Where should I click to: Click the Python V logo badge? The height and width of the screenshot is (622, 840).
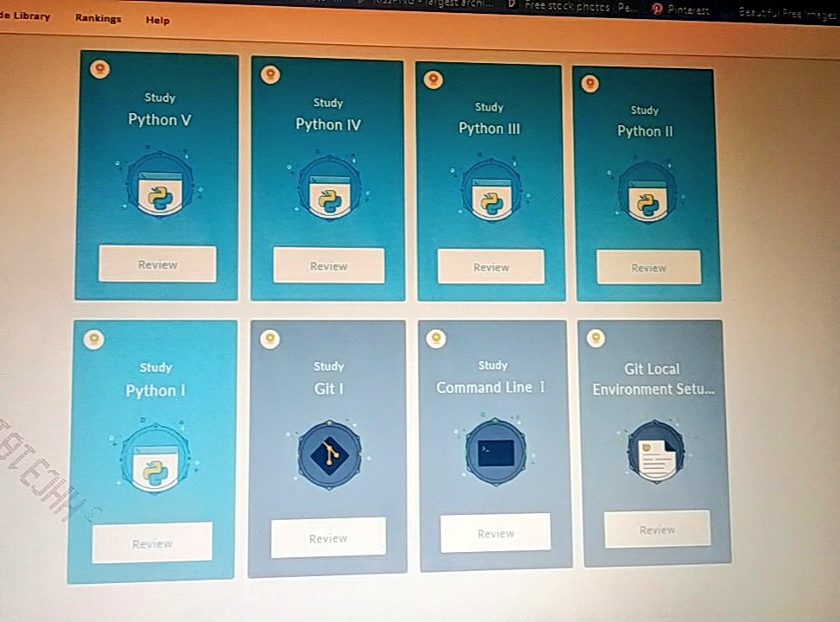pyautogui.click(x=159, y=186)
